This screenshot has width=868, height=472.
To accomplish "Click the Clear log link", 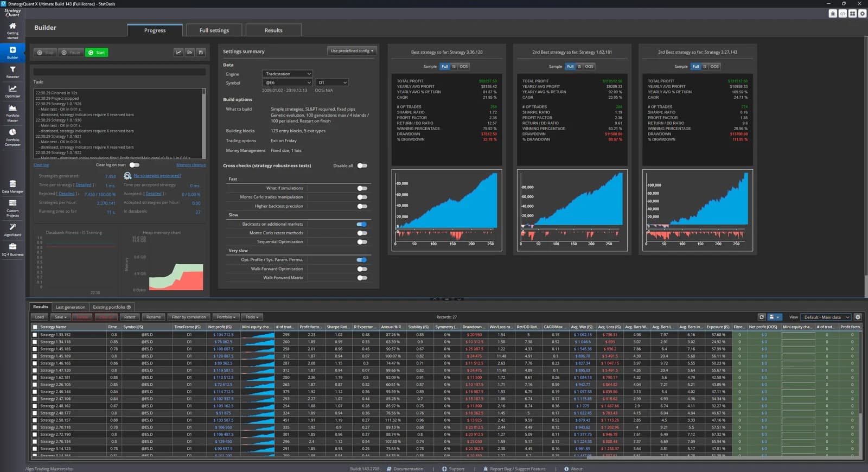I will 41,165.
